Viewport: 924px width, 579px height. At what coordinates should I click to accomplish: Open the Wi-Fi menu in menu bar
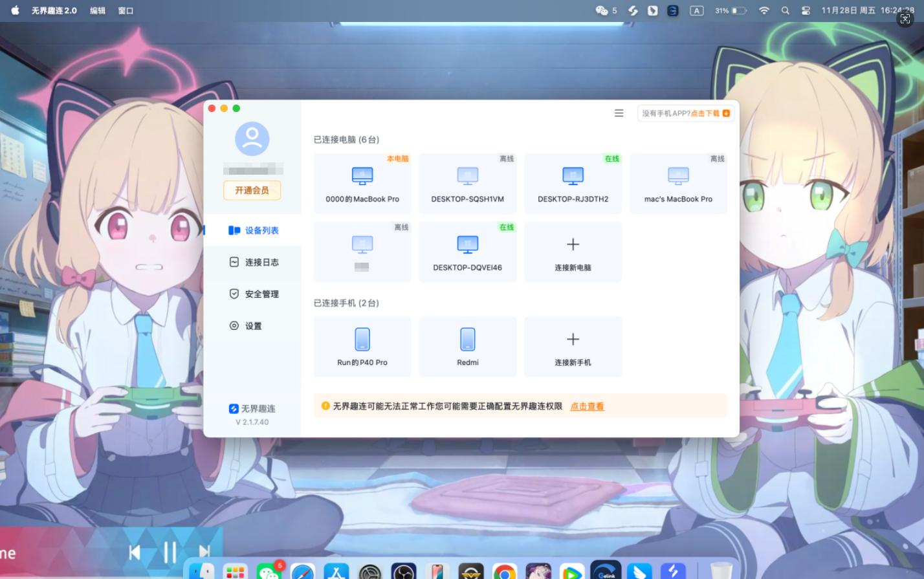763,10
